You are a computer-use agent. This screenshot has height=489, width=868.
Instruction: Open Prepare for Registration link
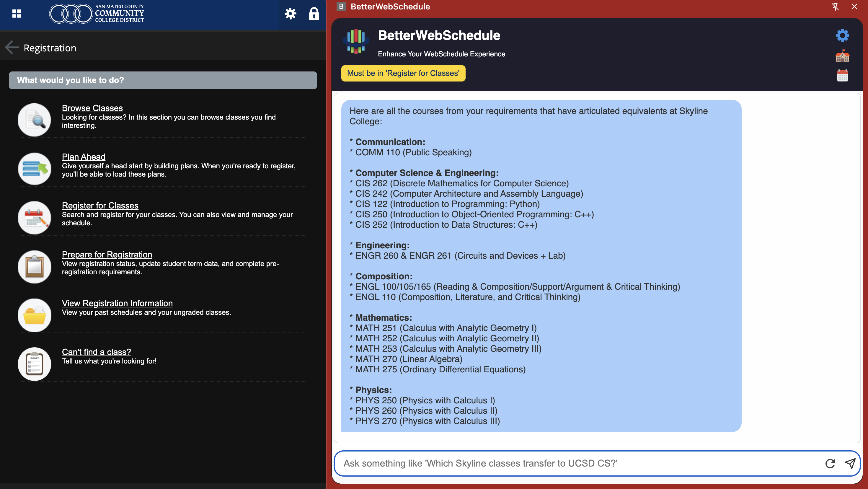click(x=107, y=254)
